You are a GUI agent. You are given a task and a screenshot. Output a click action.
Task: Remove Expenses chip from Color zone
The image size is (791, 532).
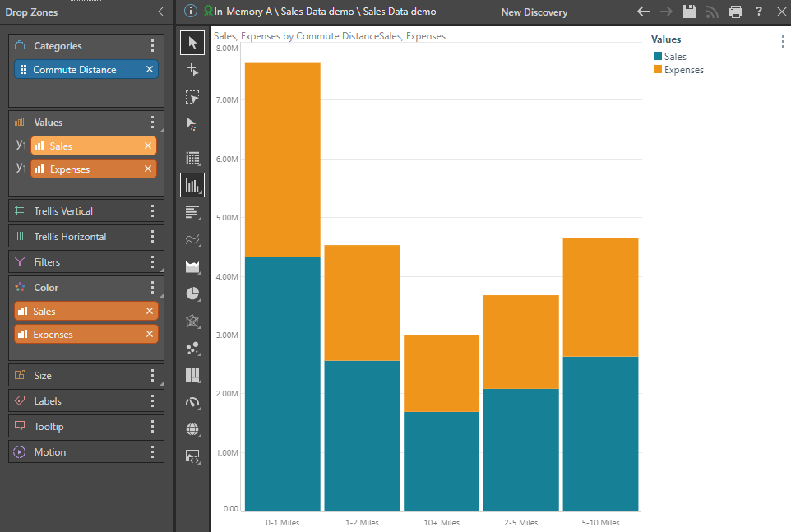pos(149,335)
